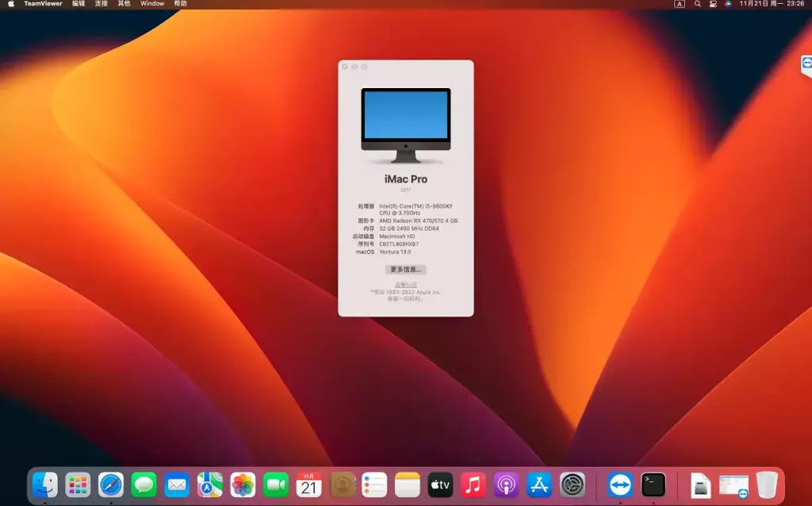Open the 帮助 menu

point(180,4)
